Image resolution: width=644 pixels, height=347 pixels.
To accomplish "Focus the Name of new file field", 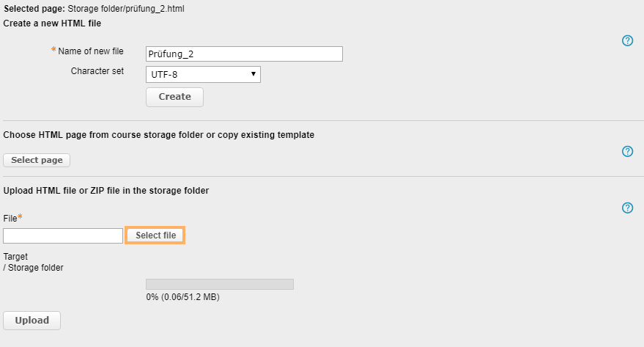I will coord(244,54).
